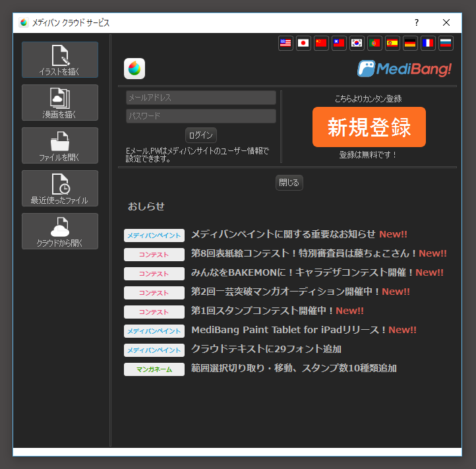Select the Spain flag language icon

tap(392, 43)
